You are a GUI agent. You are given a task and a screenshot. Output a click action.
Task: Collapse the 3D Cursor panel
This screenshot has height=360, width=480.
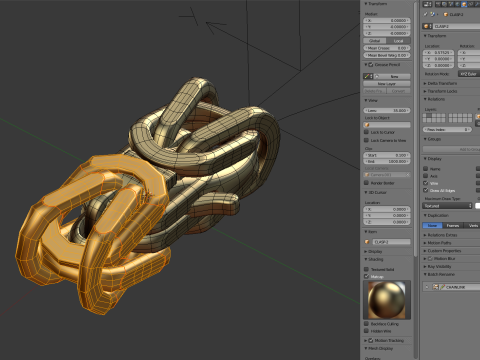tap(375, 193)
